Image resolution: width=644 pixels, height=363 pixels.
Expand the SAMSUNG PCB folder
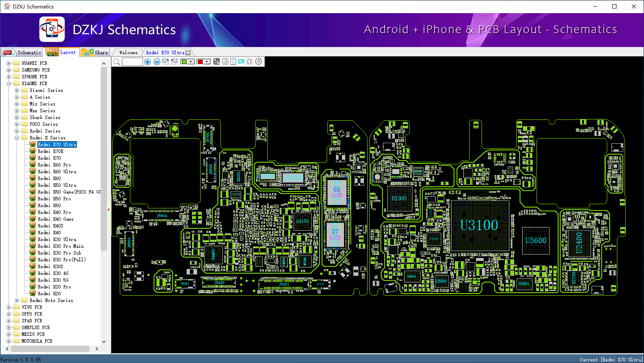[8, 70]
